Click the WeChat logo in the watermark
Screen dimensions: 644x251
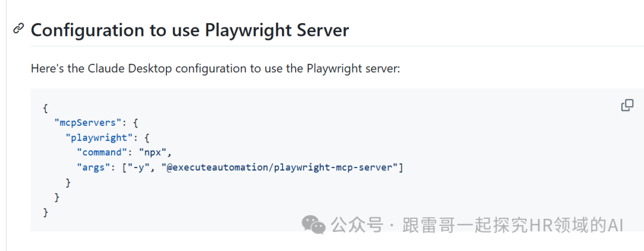[x=314, y=225]
